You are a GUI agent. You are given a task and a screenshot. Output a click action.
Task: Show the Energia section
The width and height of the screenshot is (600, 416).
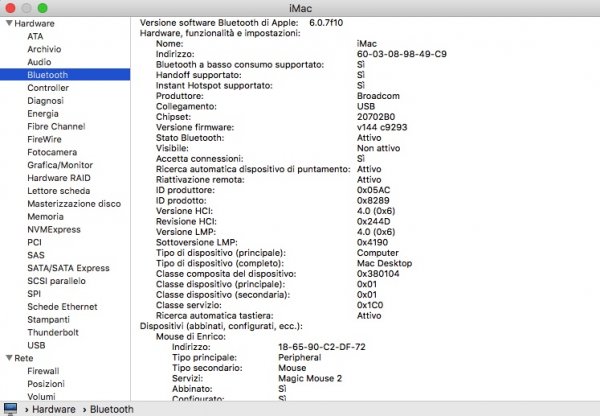pos(43,114)
